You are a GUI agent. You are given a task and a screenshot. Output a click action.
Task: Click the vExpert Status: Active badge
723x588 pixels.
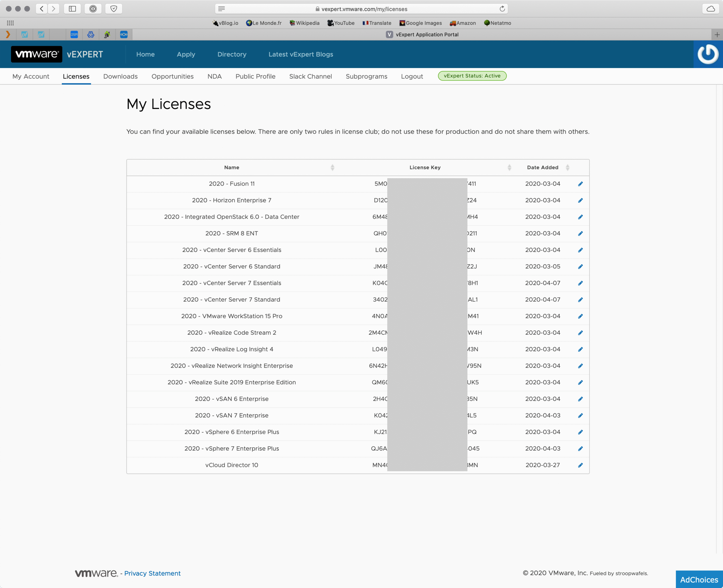click(x=472, y=76)
